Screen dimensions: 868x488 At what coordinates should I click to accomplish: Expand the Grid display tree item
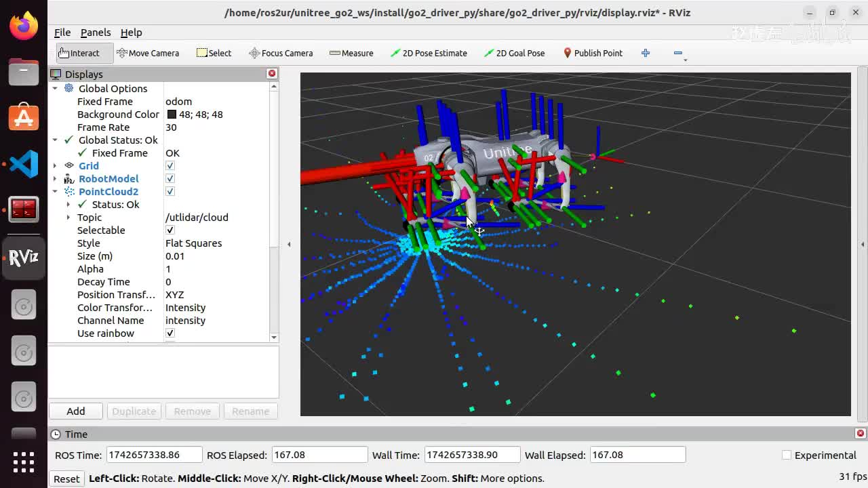point(55,166)
